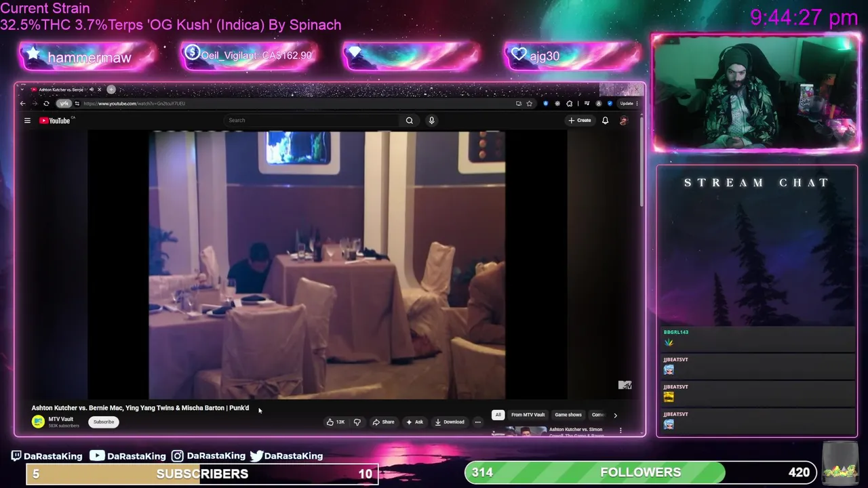Subscribe to MTV Vault
Screen dimensions: 868x488
click(104, 422)
